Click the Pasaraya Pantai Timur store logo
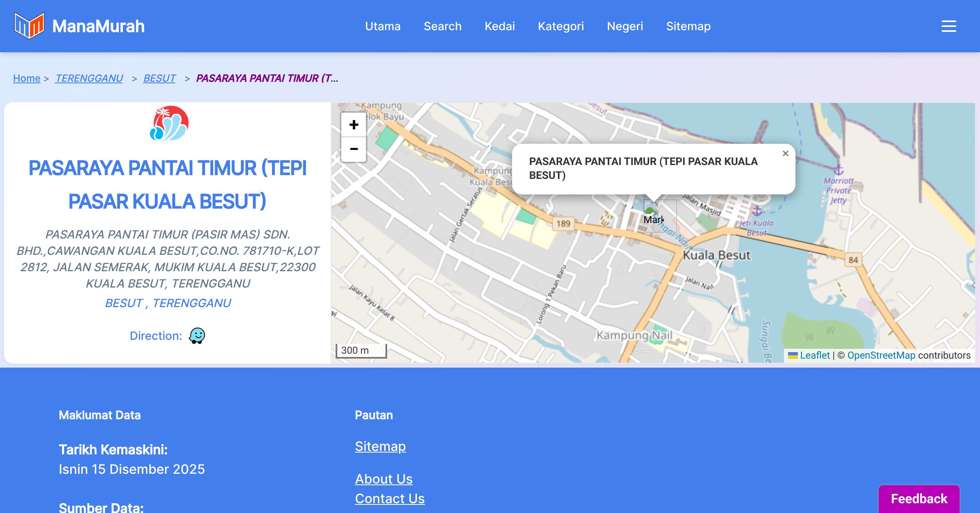The image size is (980, 513). pyautogui.click(x=169, y=123)
